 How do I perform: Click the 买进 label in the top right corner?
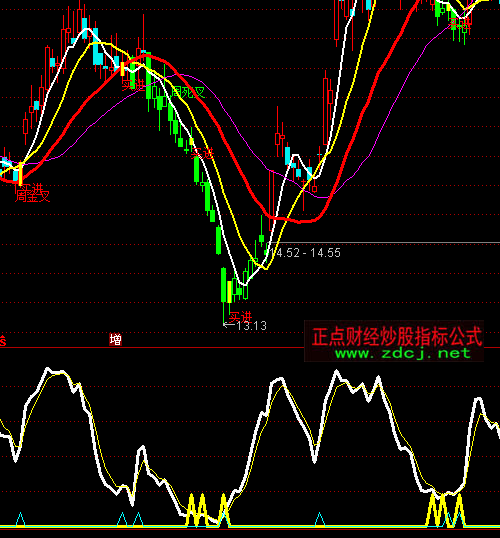point(460,23)
